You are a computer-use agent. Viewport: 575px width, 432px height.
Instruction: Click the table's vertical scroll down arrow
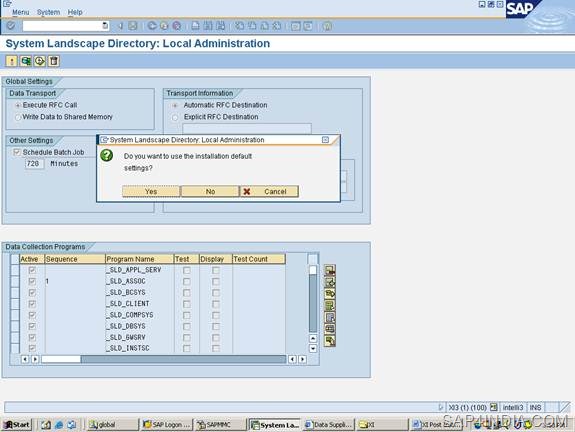pyautogui.click(x=313, y=348)
